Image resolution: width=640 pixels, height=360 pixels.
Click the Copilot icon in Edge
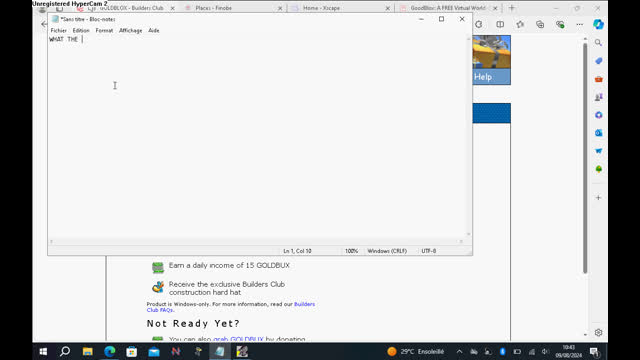coord(598,24)
